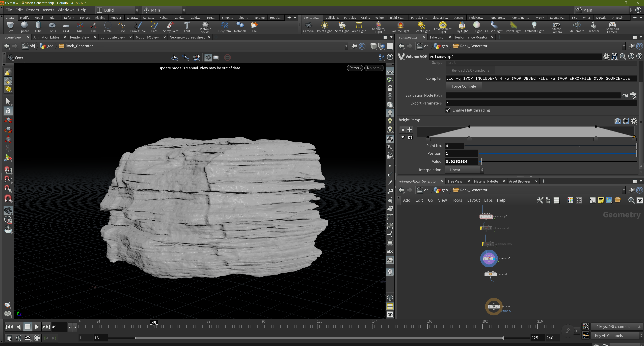Add a new ramp point button
The width and height of the screenshot is (644, 346).
coord(410,130)
